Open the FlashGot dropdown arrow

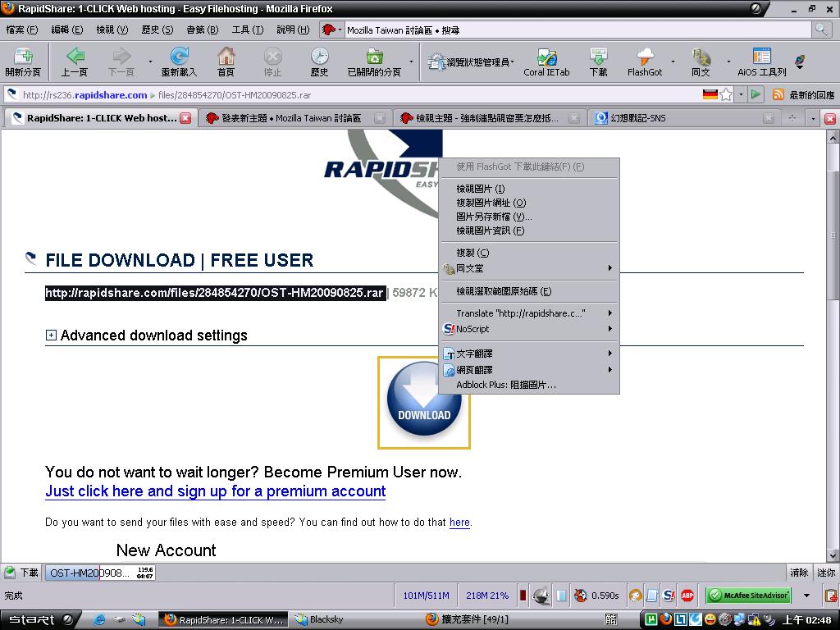673,62
